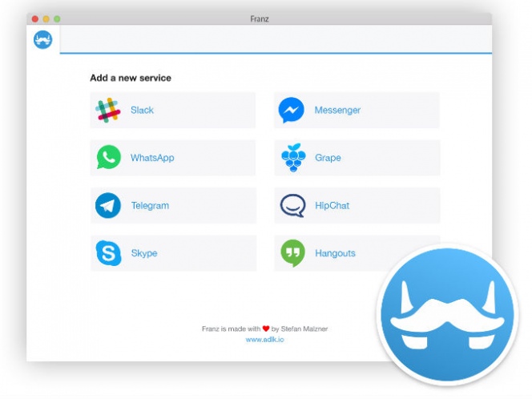Click the "Slack" text label
Viewport: 532px width, 399px height.
142,111
